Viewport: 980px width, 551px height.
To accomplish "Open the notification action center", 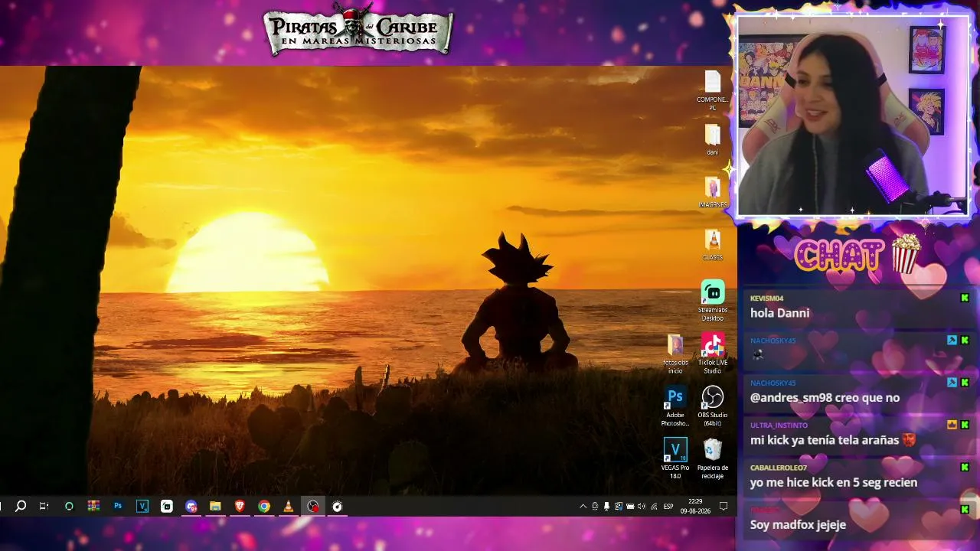I will pyautogui.click(x=724, y=506).
